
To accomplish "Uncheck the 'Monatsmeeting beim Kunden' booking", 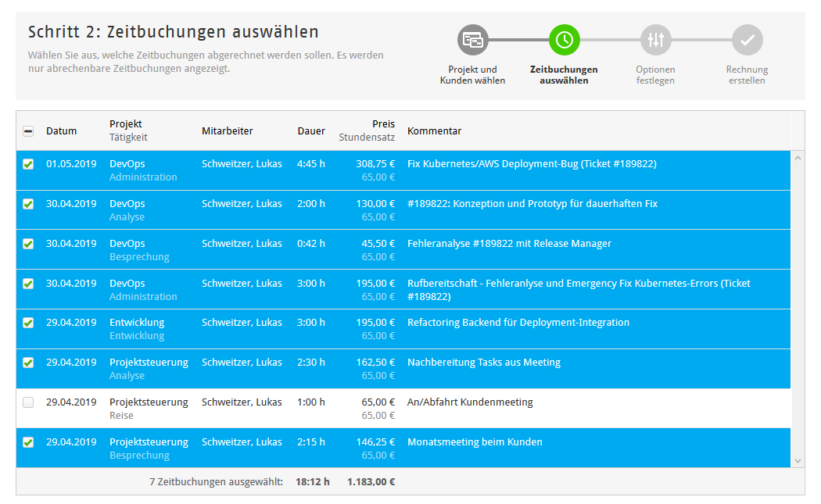I will pyautogui.click(x=28, y=442).
